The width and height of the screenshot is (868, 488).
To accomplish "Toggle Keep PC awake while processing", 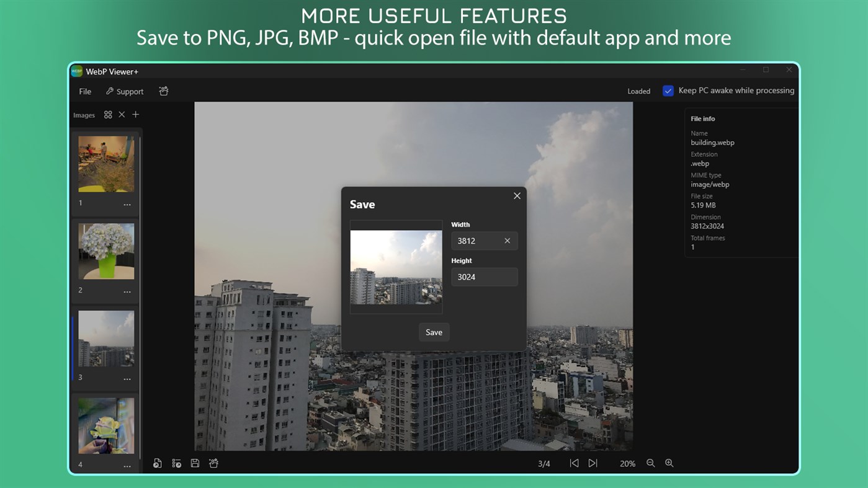I will click(x=668, y=91).
